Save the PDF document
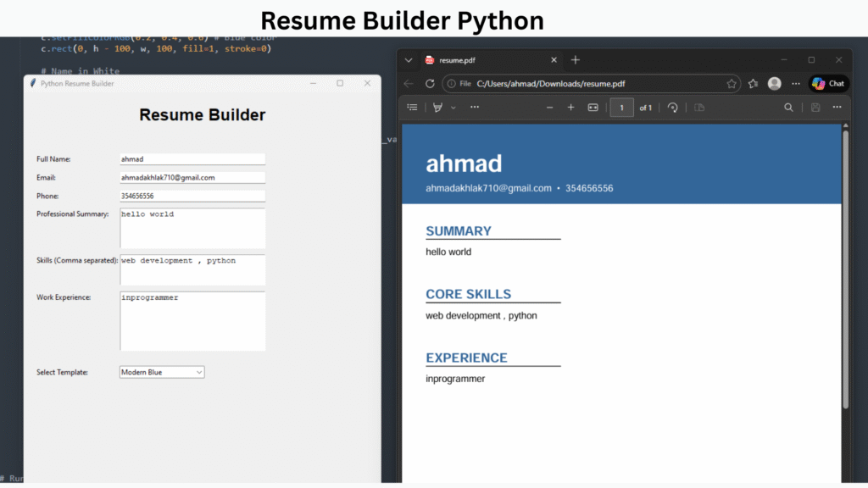 tap(813, 108)
